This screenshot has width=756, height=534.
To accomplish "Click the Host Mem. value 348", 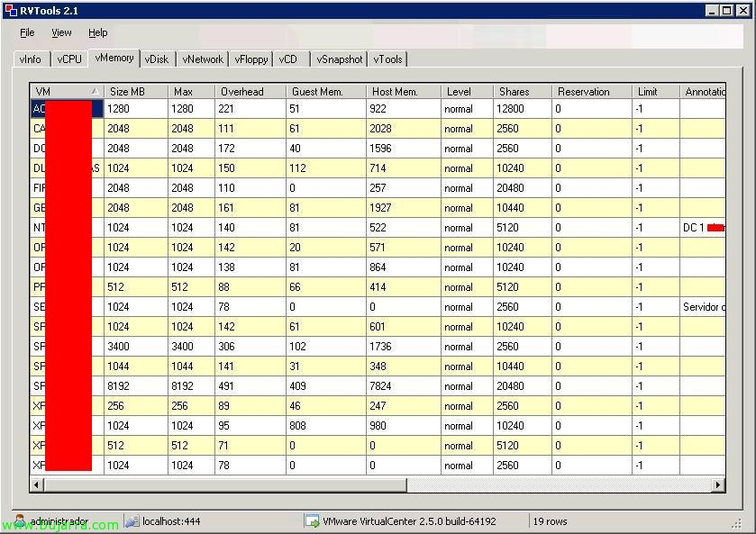I will [404, 367].
